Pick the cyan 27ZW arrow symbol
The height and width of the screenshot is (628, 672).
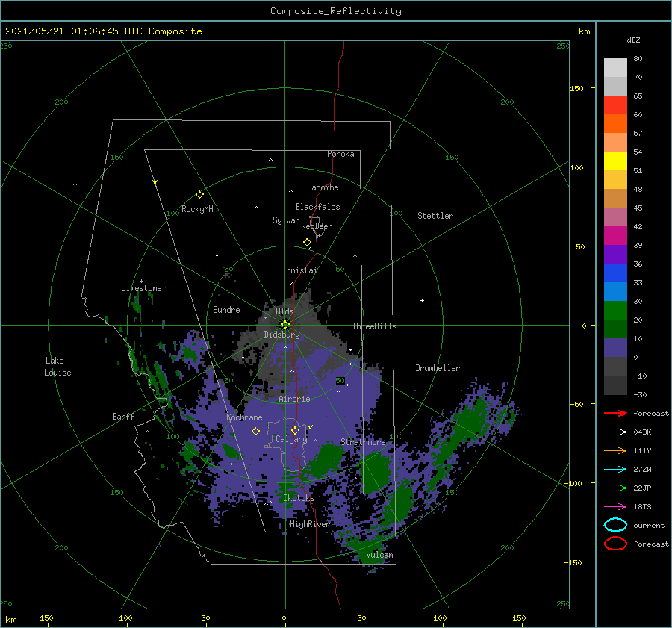click(x=615, y=469)
